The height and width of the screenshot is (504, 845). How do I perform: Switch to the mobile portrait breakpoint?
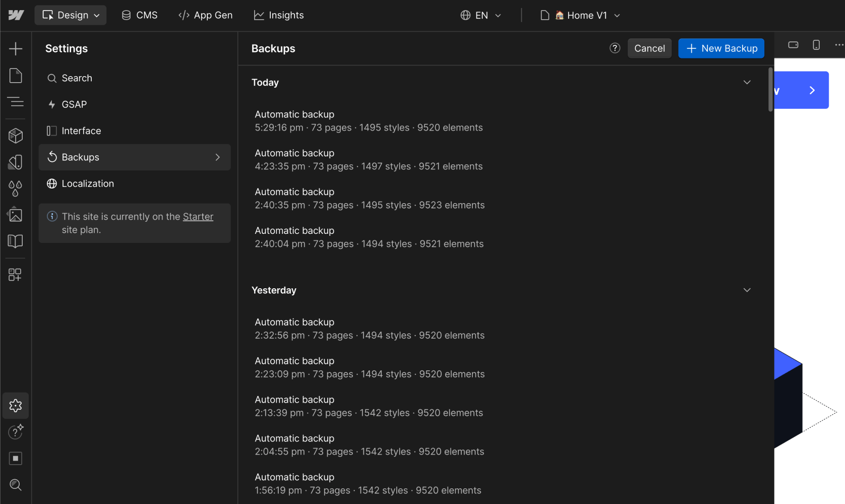coord(816,44)
